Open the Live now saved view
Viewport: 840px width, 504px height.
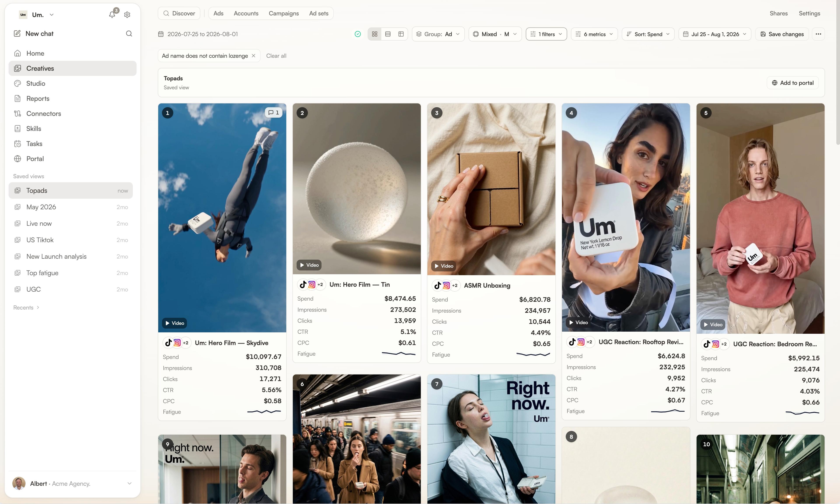point(71,224)
